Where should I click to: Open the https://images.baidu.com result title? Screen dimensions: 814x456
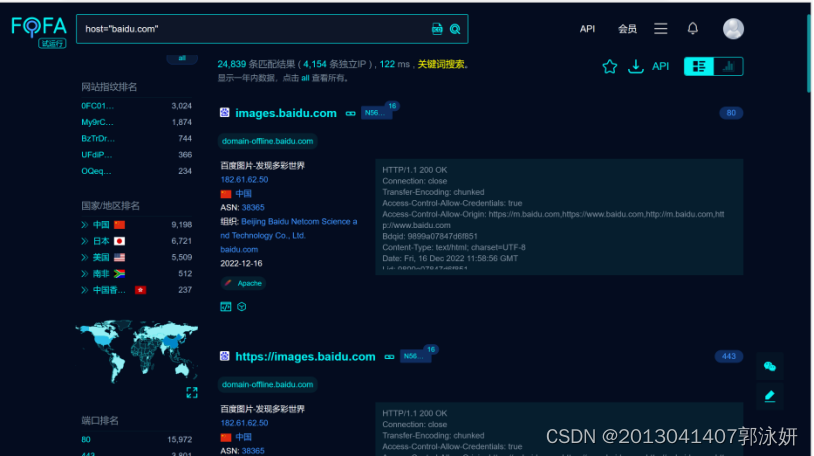305,357
